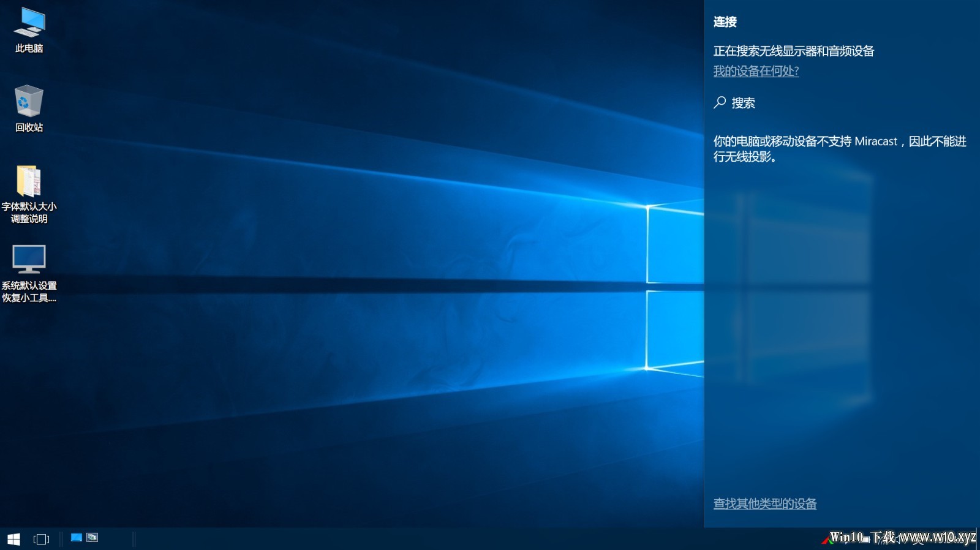The image size is (980, 550).
Task: Click the red-green tray icon
Action: point(826,539)
